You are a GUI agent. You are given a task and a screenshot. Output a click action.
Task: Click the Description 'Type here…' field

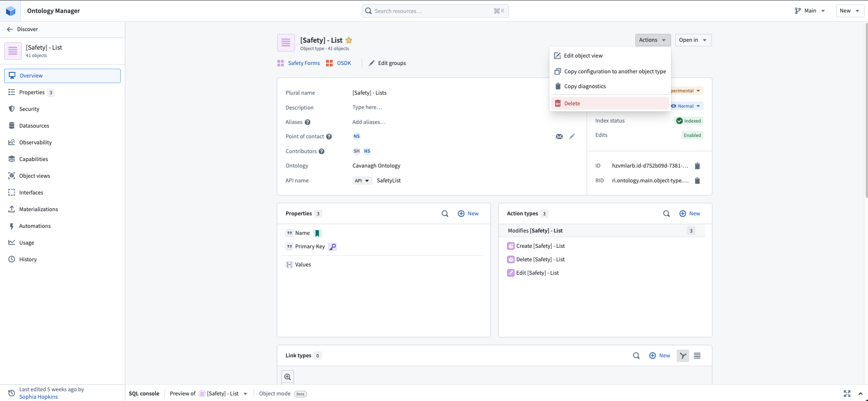pos(367,107)
